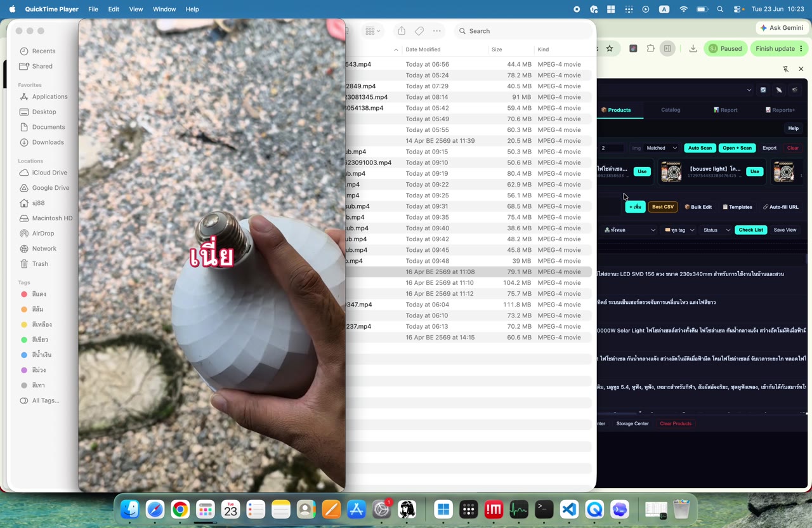The height and width of the screenshot is (528, 812).
Task: Select the purple สีม่วง tag
Action: [39, 371]
